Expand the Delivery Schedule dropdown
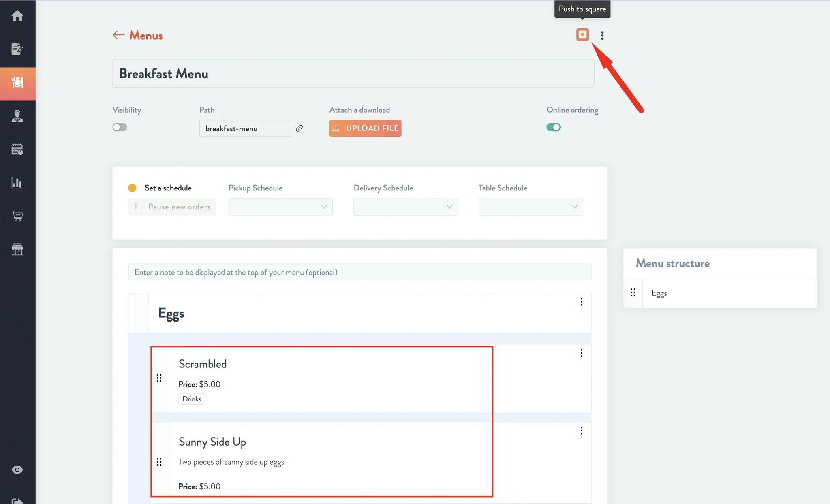 click(406, 207)
